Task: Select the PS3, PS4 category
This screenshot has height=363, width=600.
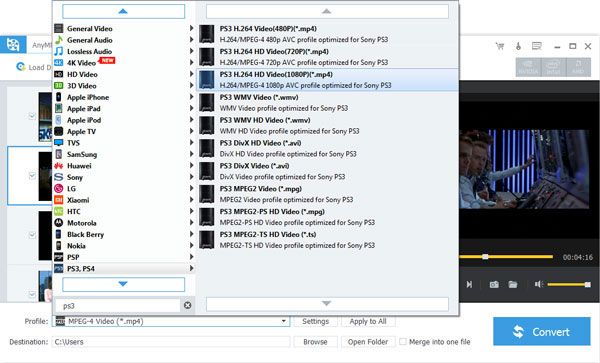Action: (124, 269)
